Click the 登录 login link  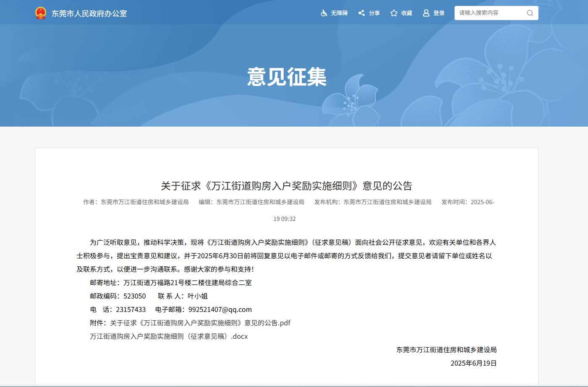coord(439,13)
